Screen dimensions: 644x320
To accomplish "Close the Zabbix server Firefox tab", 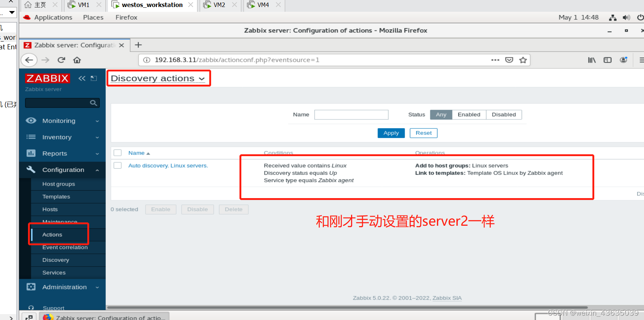I will (x=122, y=45).
